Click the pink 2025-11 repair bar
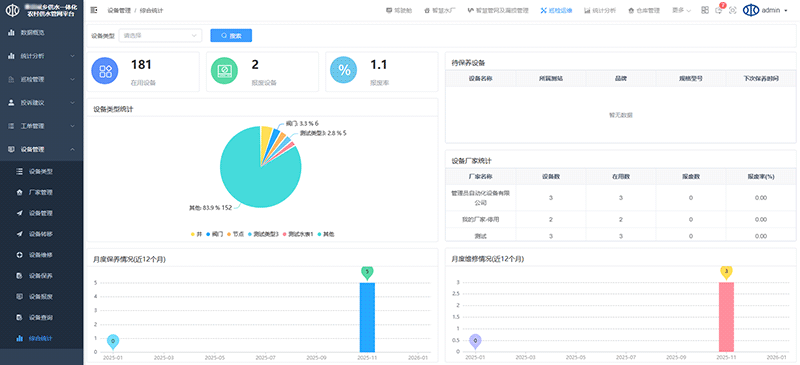The image size is (800, 365). [x=726, y=317]
